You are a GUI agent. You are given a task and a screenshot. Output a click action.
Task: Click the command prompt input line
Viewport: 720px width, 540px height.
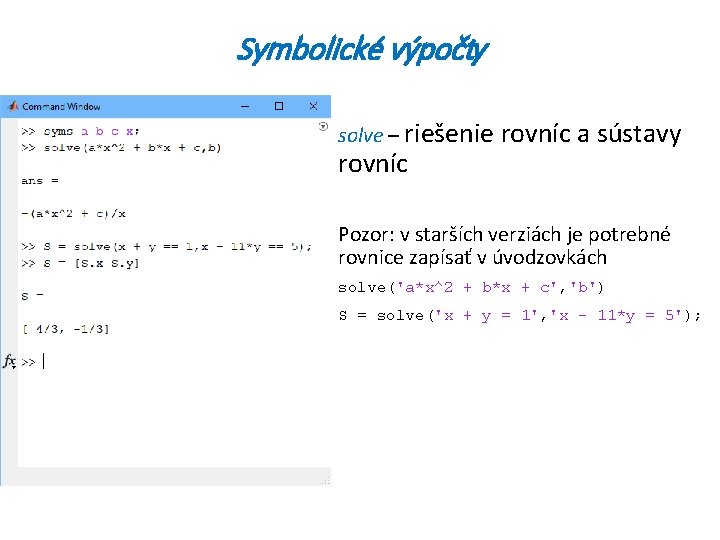(x=174, y=362)
